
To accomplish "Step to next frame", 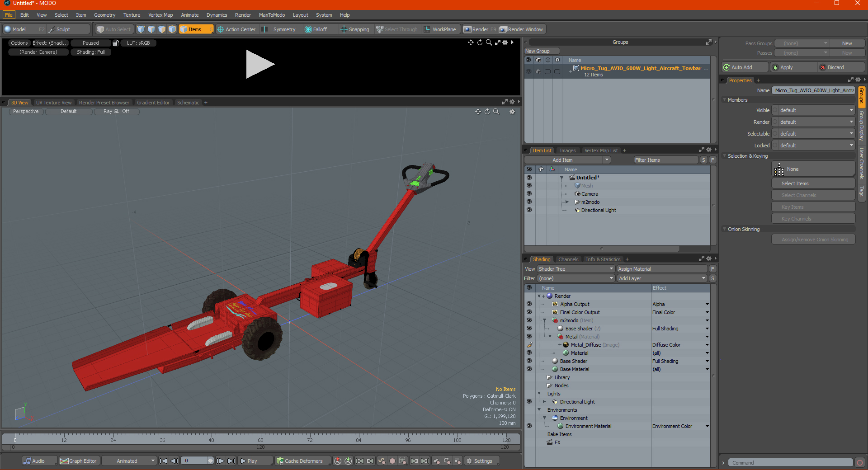I will 220,461.
